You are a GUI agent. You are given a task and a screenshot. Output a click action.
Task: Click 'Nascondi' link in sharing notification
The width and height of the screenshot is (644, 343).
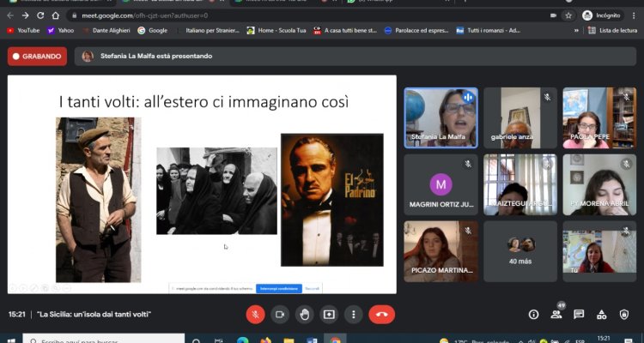(x=313, y=289)
